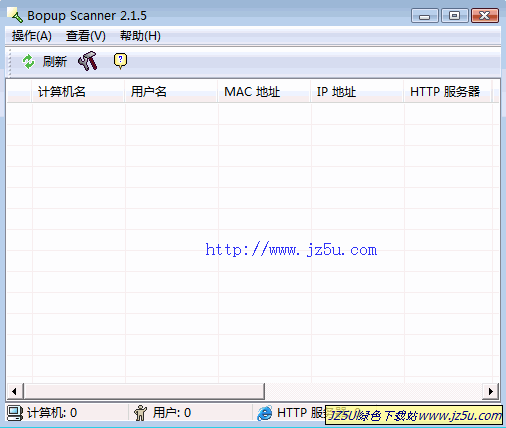Sort by 计算机名 column header

click(x=78, y=91)
